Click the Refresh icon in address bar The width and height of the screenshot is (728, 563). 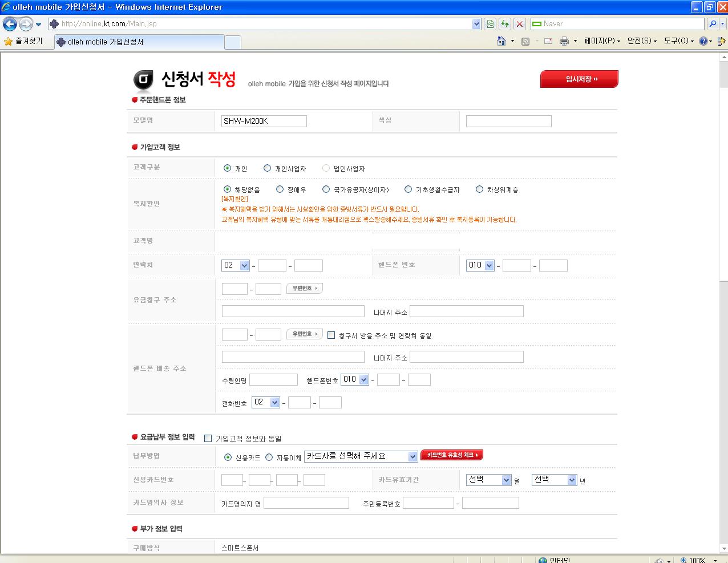[504, 24]
